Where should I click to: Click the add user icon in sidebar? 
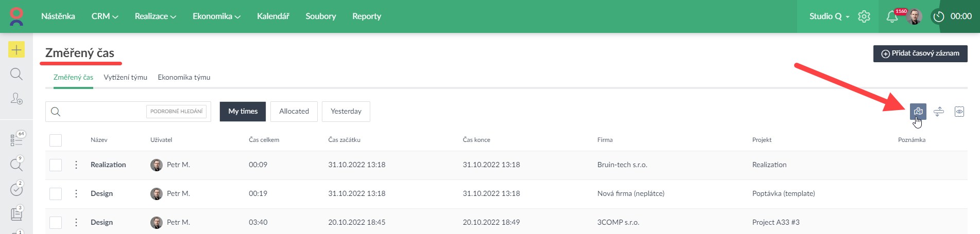click(16, 98)
